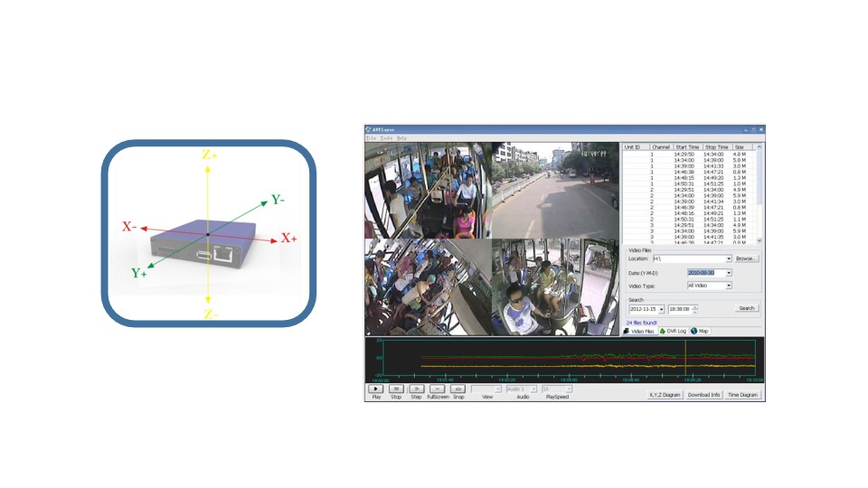Click the Browse... button
This screenshot has width=868, height=488.
click(x=746, y=258)
